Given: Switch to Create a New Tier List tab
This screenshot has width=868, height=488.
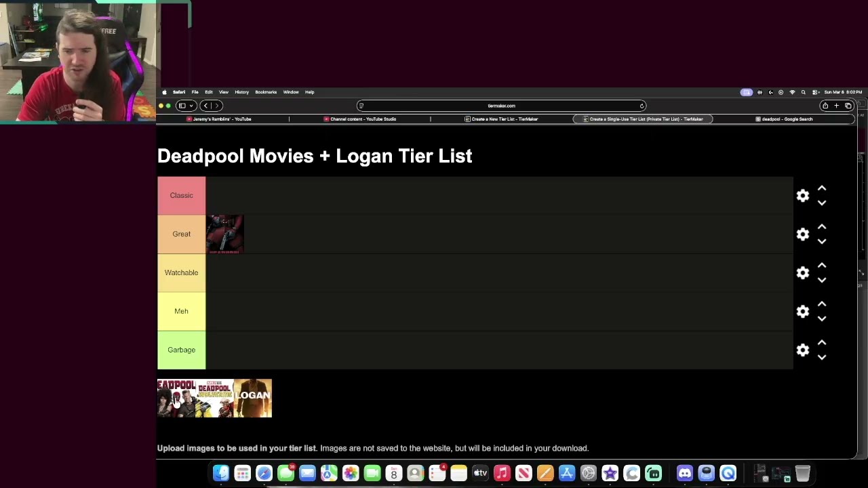Looking at the screenshot, I should pos(501,119).
